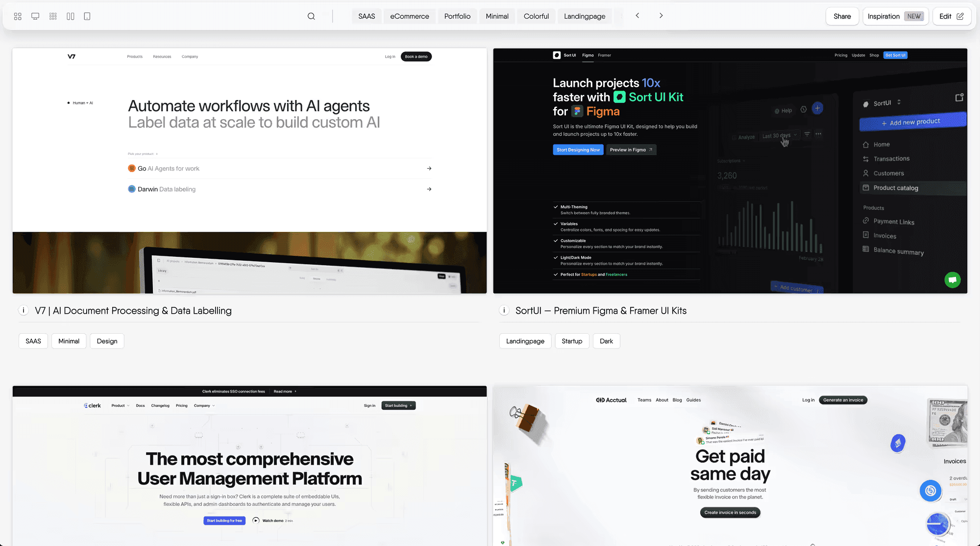Open the SortUI Premium Figma & Framer title
Screen dimensions: 980x546
(601, 311)
